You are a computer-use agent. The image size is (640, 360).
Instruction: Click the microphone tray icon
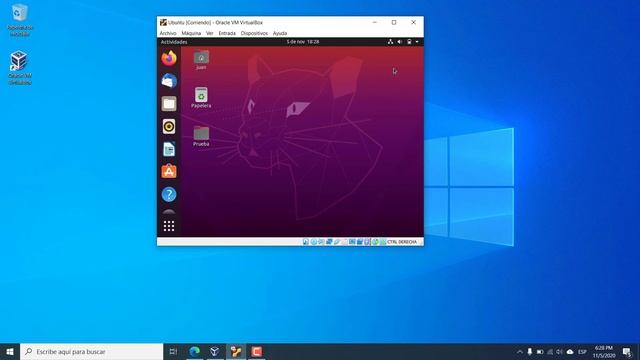pyautogui.click(x=530, y=352)
